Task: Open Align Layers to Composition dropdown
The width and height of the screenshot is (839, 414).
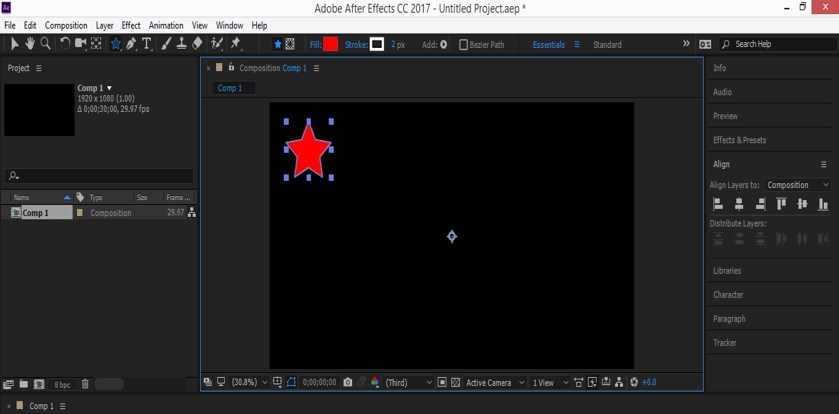Action: [x=797, y=185]
